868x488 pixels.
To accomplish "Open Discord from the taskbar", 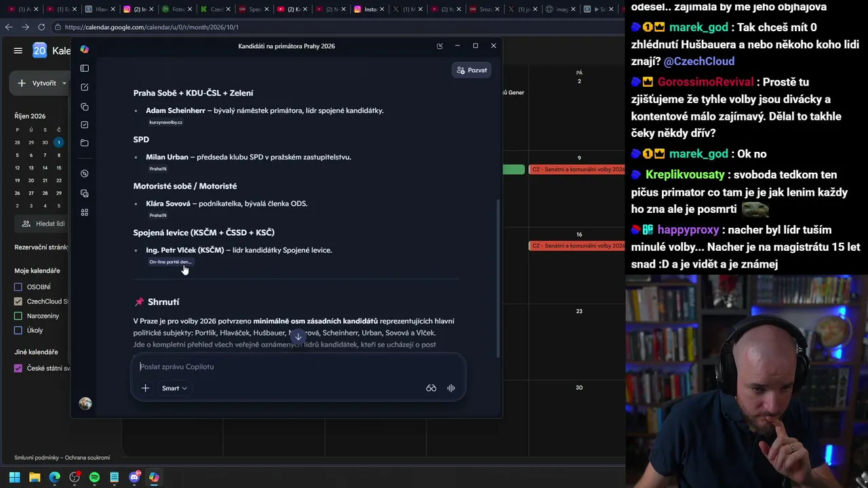I will point(134,477).
